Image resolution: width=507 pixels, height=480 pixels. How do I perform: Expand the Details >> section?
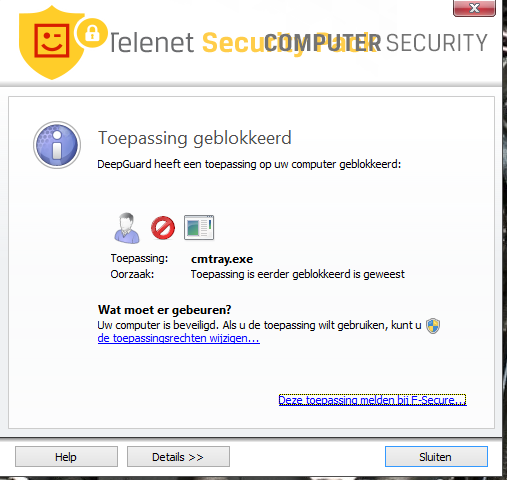click(x=178, y=457)
